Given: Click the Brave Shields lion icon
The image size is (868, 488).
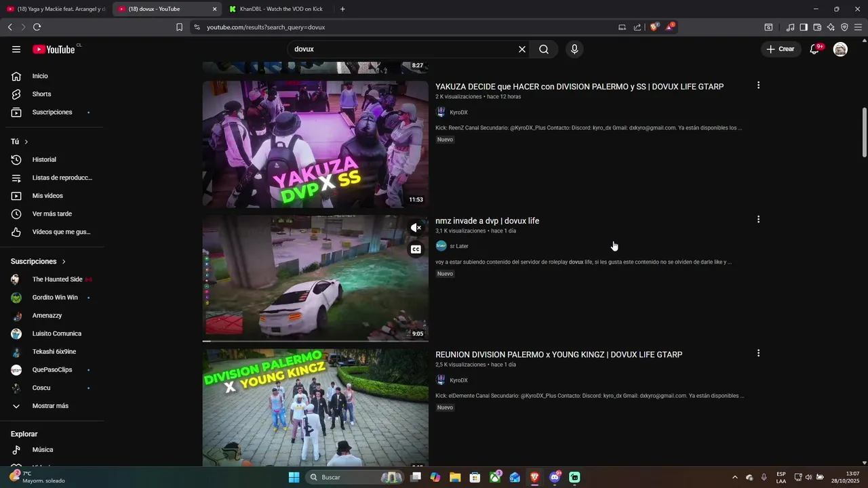Looking at the screenshot, I should click(654, 27).
